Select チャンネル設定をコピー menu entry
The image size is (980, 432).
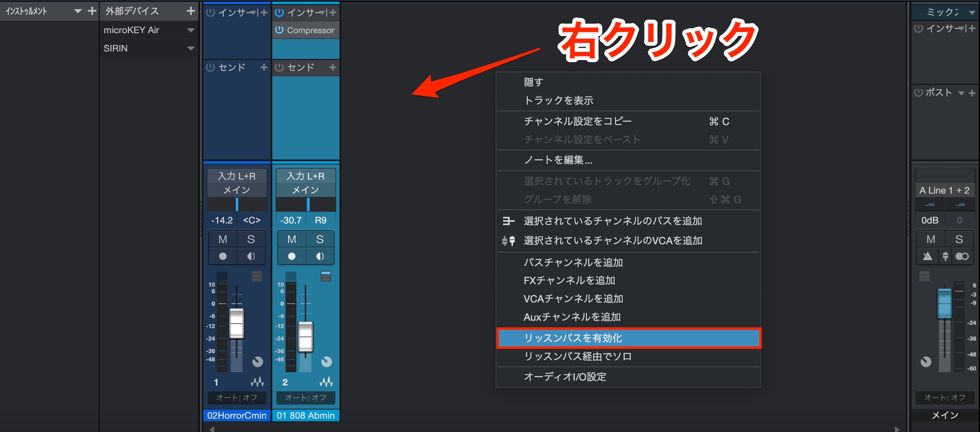tap(628, 121)
